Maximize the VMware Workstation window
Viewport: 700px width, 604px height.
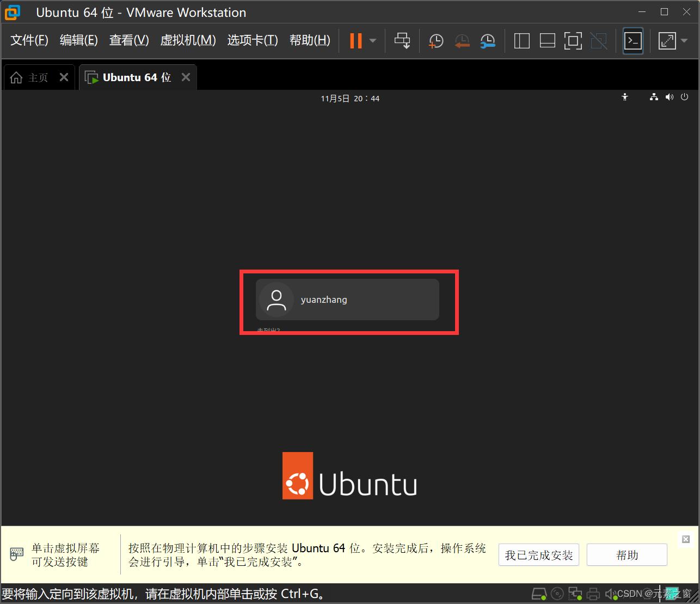click(664, 12)
